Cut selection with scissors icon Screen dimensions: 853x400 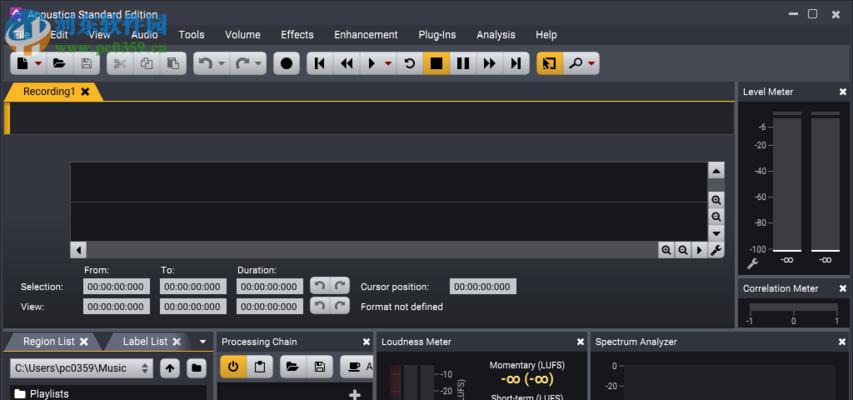pyautogui.click(x=120, y=64)
